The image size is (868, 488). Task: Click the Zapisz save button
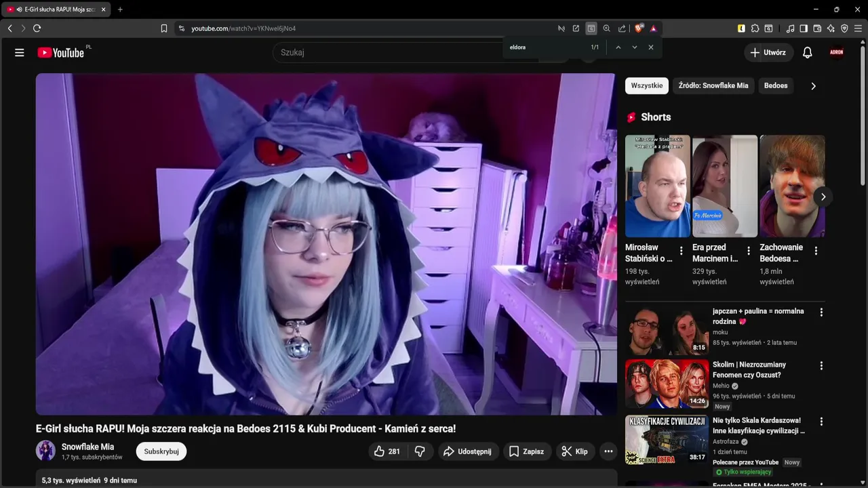point(527,451)
